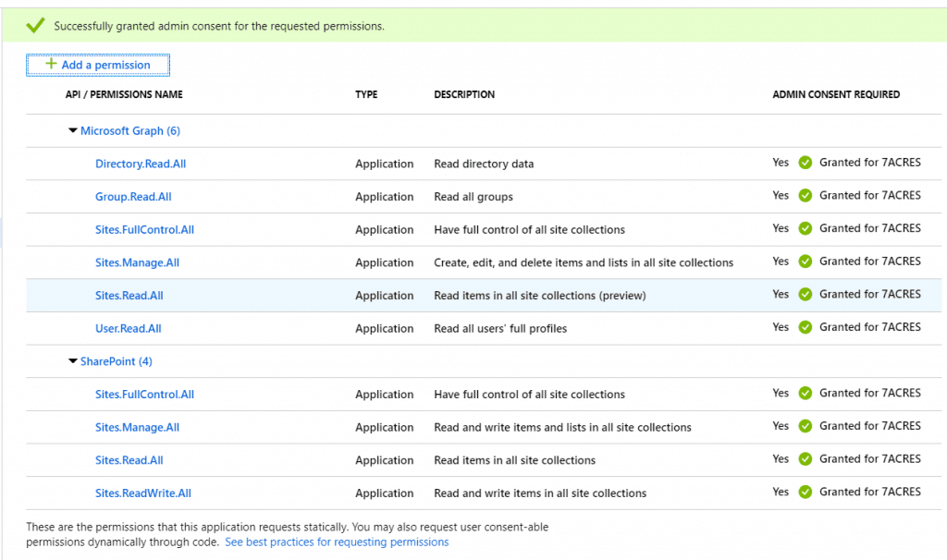This screenshot has height=560, width=947.
Task: Open the User.Read.All permission details
Action: coord(128,329)
